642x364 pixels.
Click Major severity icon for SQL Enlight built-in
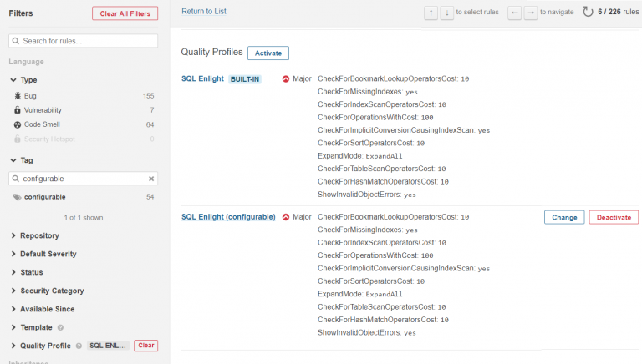pyautogui.click(x=286, y=79)
